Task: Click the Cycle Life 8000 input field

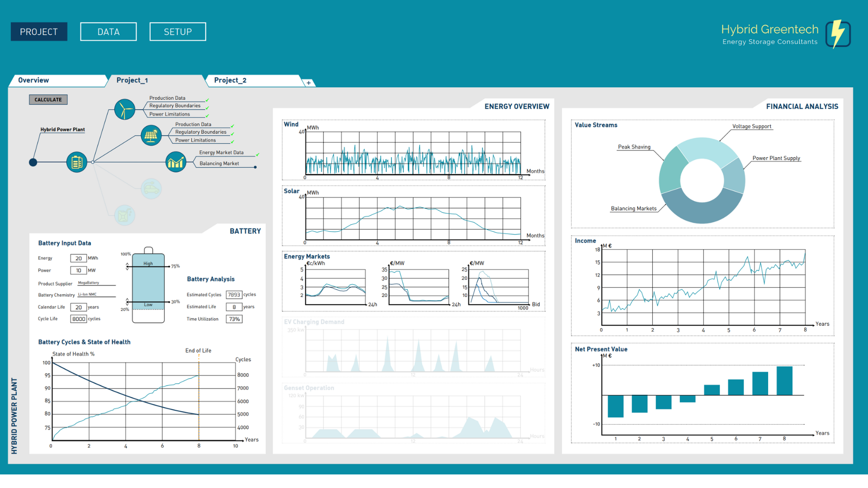Action: click(79, 319)
